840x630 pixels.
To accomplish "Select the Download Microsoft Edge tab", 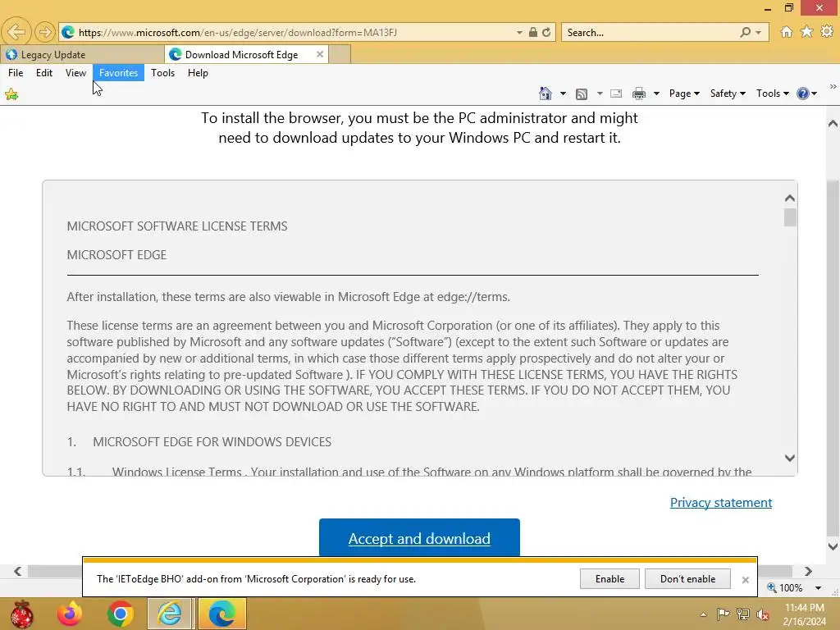I will (241, 55).
